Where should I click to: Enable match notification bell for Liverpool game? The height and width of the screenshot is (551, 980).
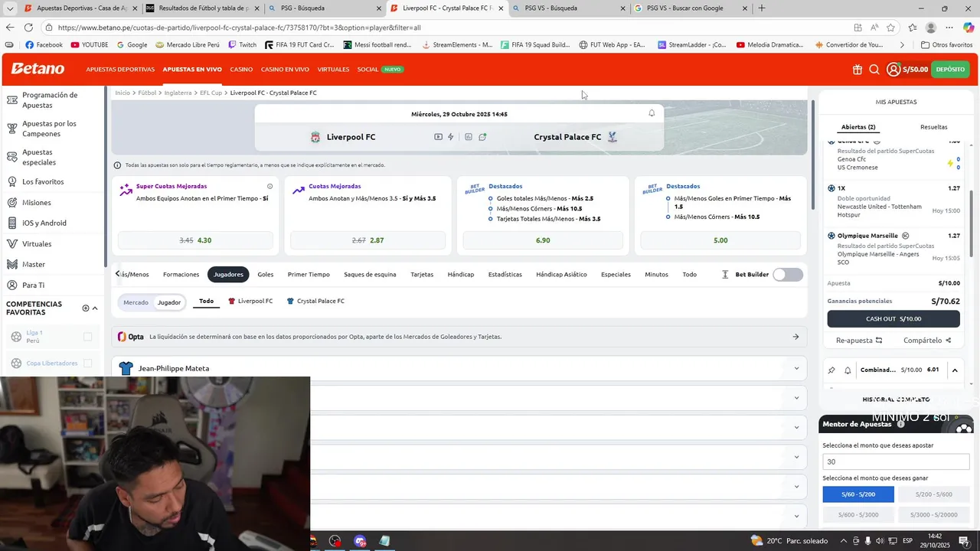652,113
